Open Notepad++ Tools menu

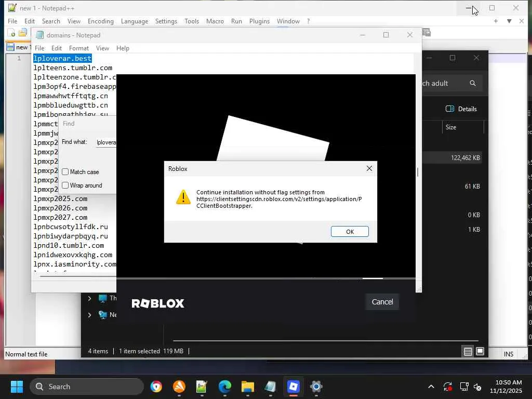192,21
